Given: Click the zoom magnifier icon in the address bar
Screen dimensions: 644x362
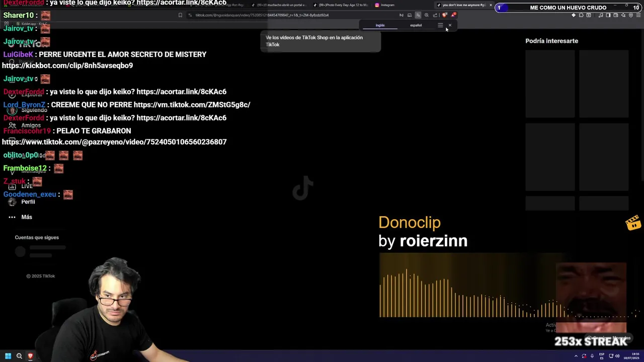Looking at the screenshot, I should 427,15.
